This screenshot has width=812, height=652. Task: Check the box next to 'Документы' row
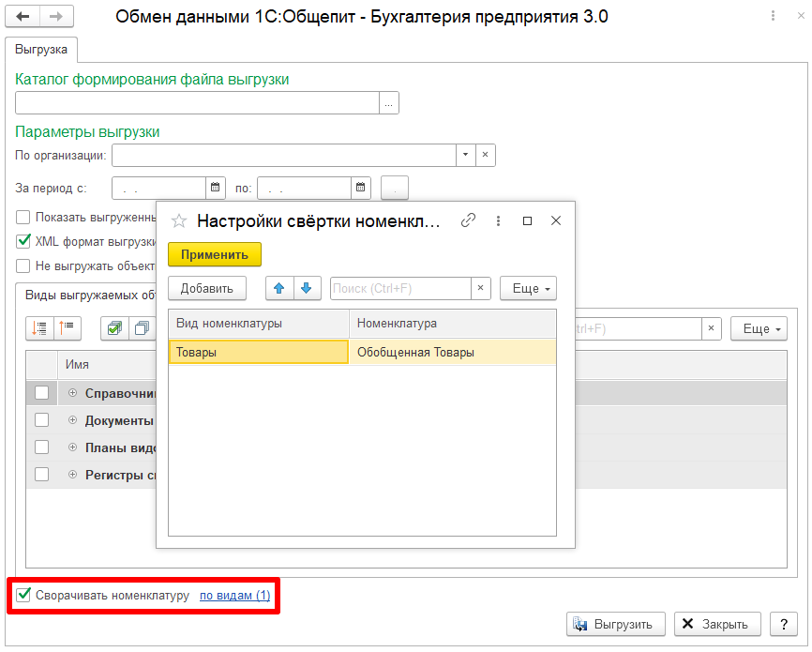click(x=41, y=420)
